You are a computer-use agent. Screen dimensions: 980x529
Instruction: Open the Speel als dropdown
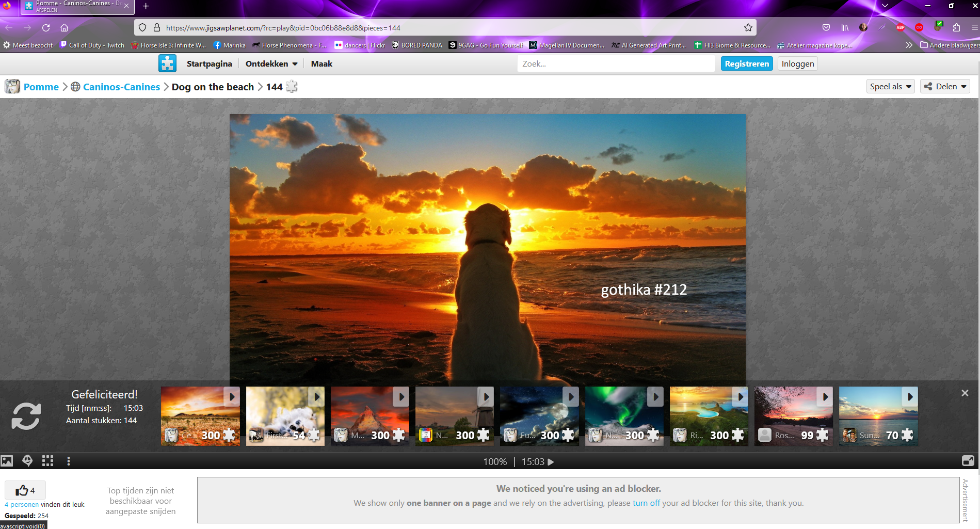coord(890,86)
